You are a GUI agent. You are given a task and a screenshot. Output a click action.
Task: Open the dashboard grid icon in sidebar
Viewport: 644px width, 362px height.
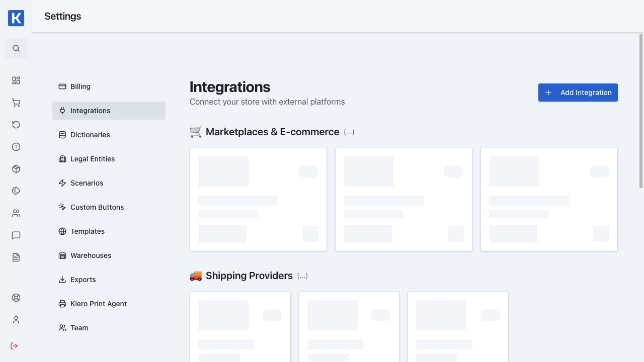point(16,80)
